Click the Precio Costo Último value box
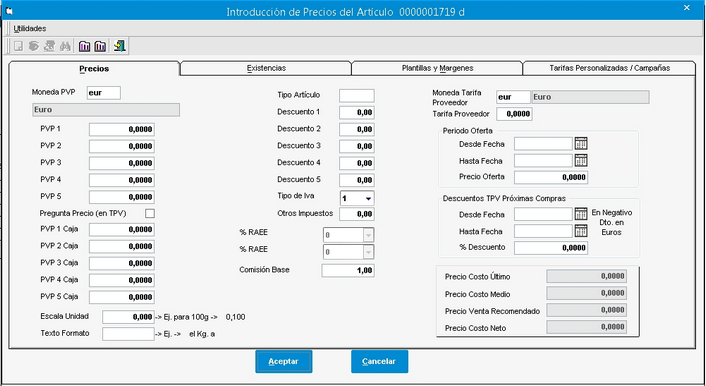Screen dimensions: 706x386 587,276
